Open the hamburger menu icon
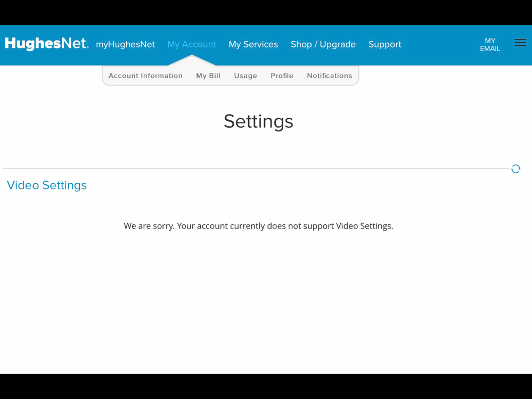Image resolution: width=532 pixels, height=399 pixels. click(x=520, y=43)
